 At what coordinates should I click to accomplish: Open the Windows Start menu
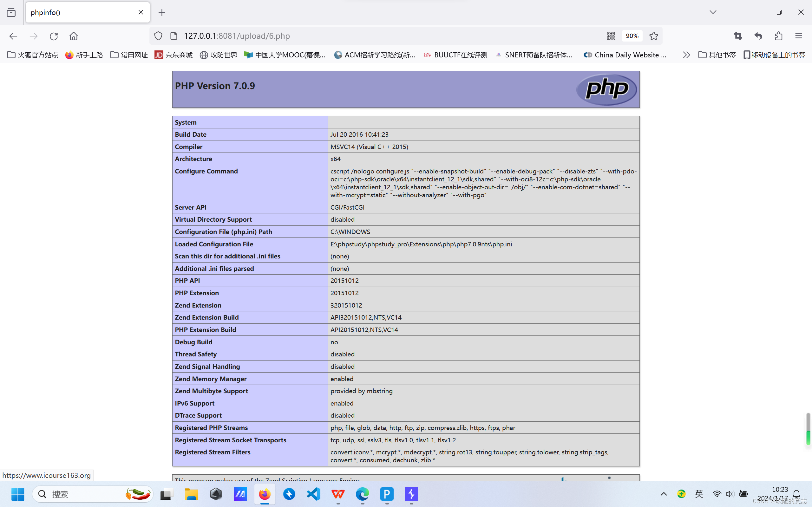click(x=18, y=494)
